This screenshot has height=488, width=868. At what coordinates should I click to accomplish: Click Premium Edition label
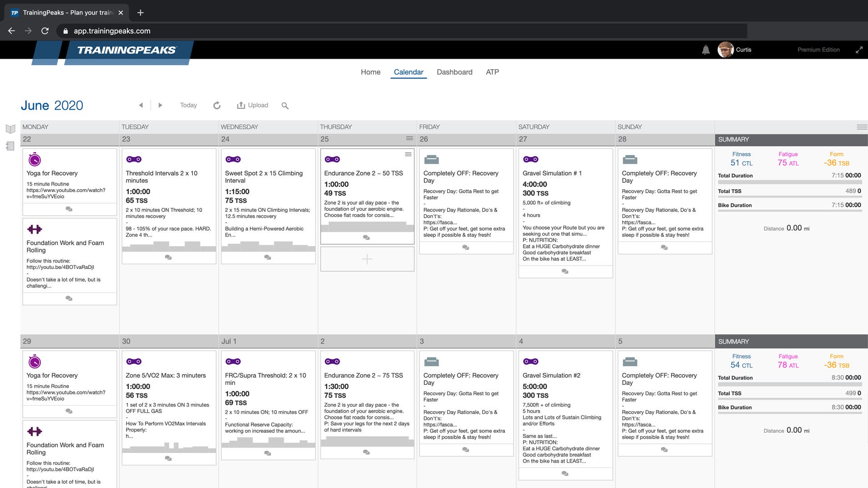(818, 50)
